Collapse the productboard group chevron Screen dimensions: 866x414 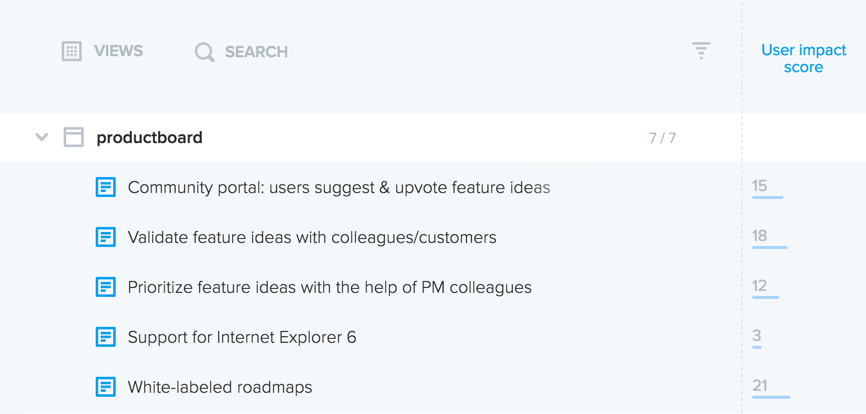(x=42, y=137)
